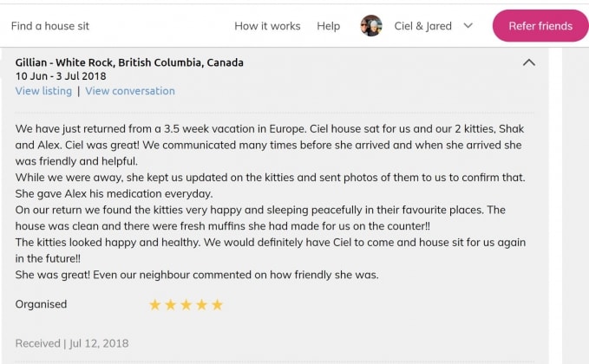Click the fourth Organised rating star
Viewport: 589px width, 364px height.
pyautogui.click(x=202, y=305)
